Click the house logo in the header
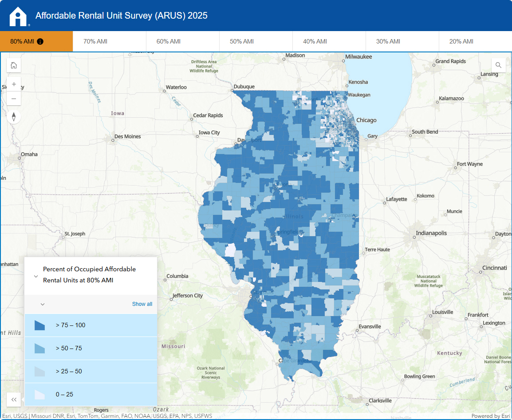 pyautogui.click(x=18, y=16)
